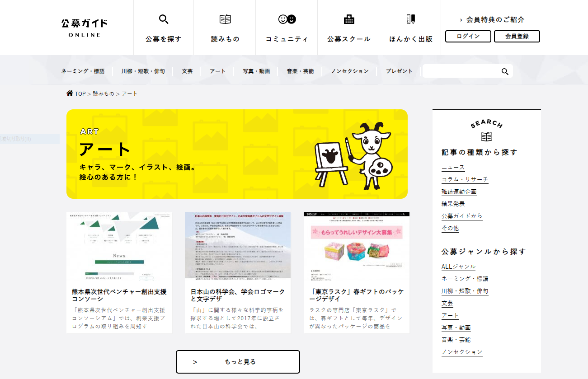Viewport: 588px width, 379px height.
Task: Click the 記事の種類から探す heading
Action: [480, 152]
